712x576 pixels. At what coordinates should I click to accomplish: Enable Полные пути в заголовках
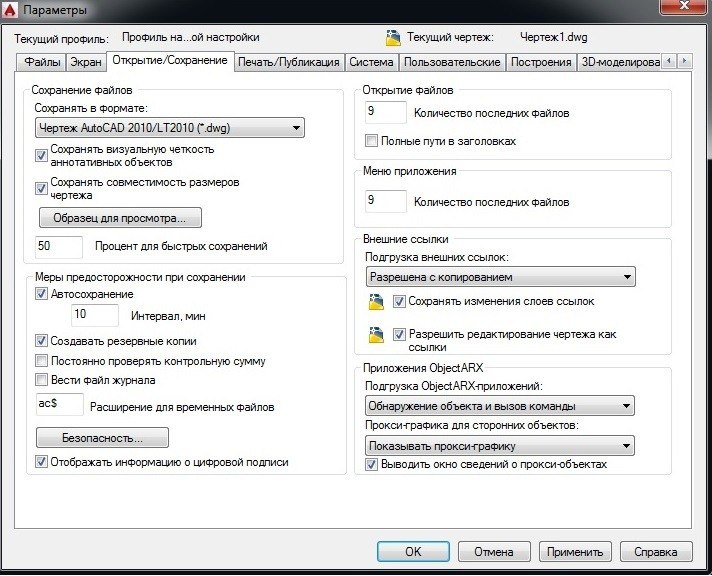click(371, 140)
